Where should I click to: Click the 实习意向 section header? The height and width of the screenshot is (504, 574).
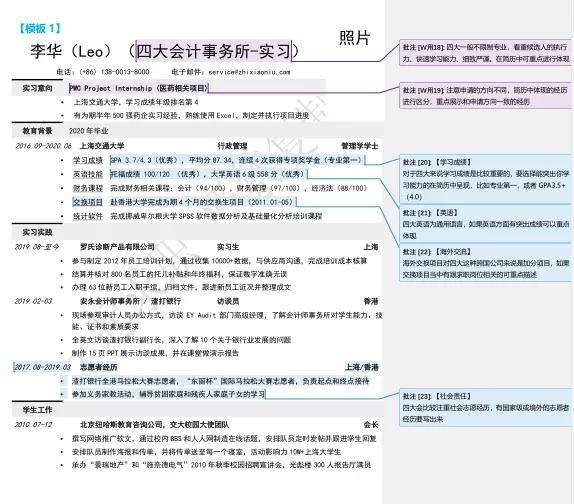37,88
